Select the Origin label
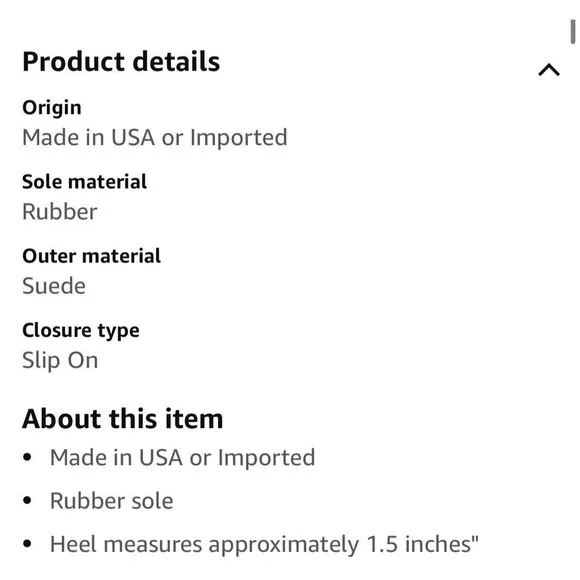The image size is (580, 580). (x=52, y=108)
